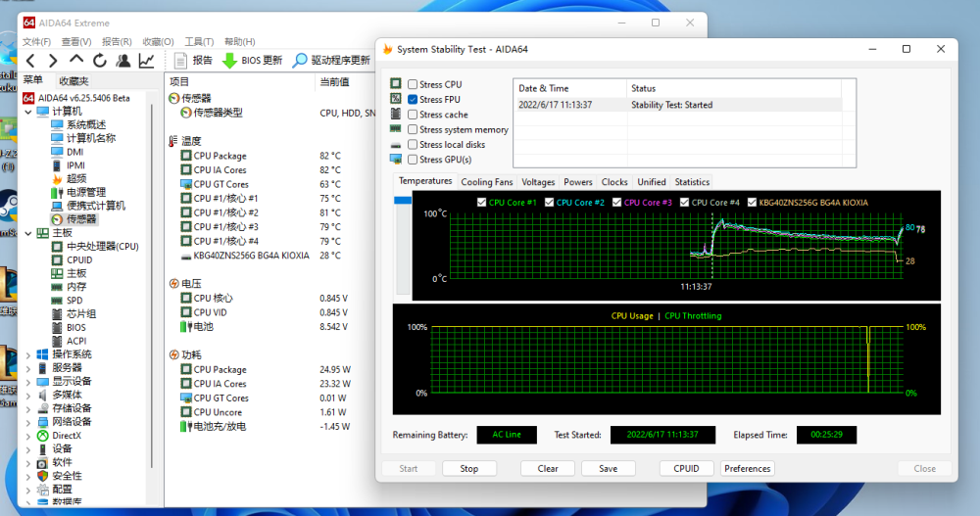Select ACPI tree item
The height and width of the screenshot is (516, 980).
69,341
